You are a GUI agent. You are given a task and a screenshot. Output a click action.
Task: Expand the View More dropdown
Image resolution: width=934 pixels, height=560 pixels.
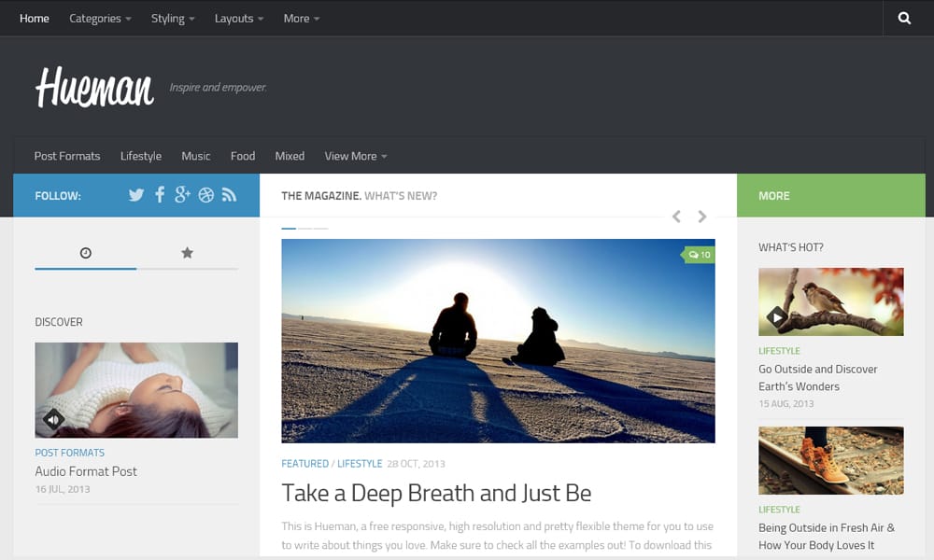[355, 156]
